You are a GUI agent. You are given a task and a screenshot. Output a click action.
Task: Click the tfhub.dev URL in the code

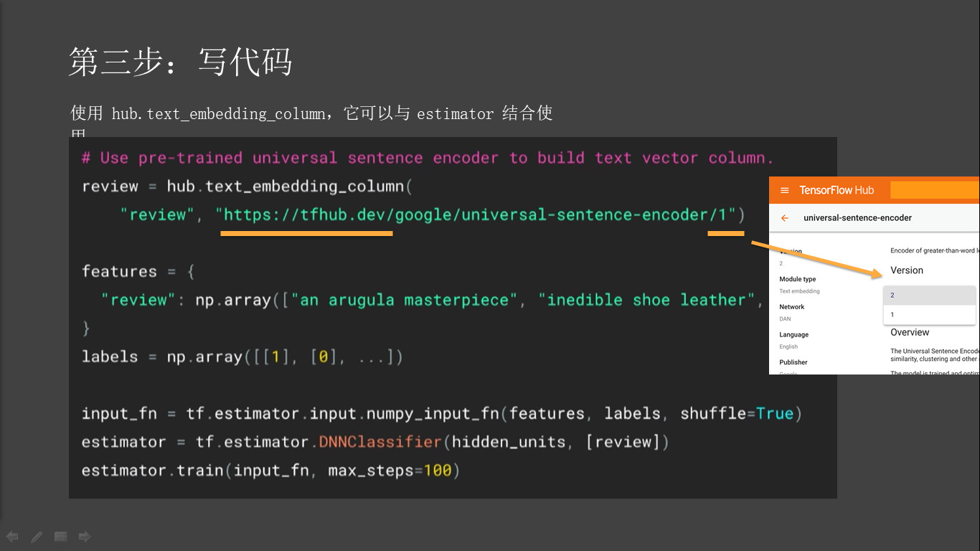[x=475, y=215]
